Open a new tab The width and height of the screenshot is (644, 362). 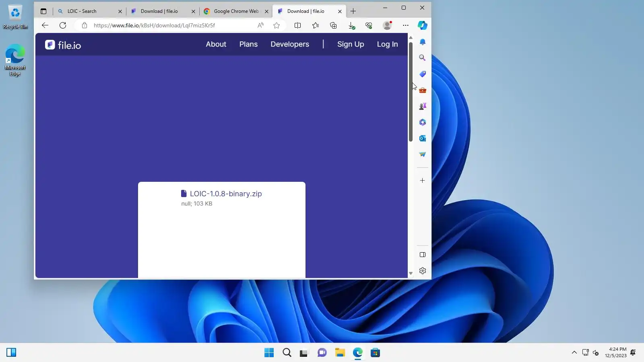point(353,11)
